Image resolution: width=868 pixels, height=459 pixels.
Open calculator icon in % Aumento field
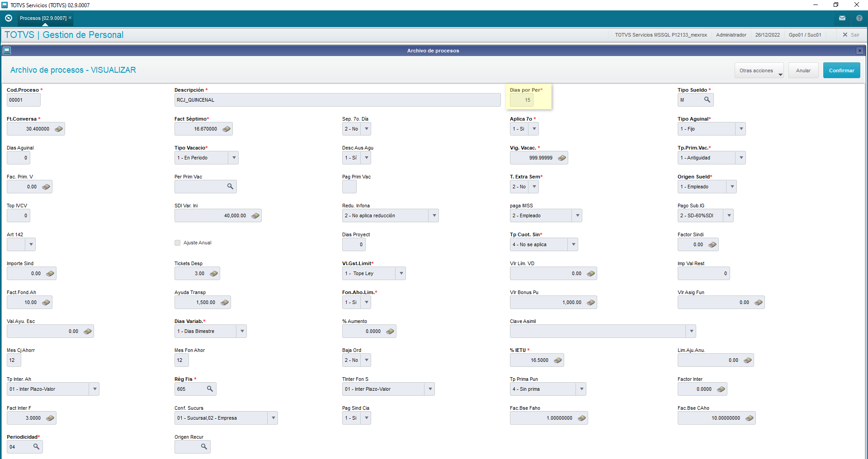click(390, 332)
